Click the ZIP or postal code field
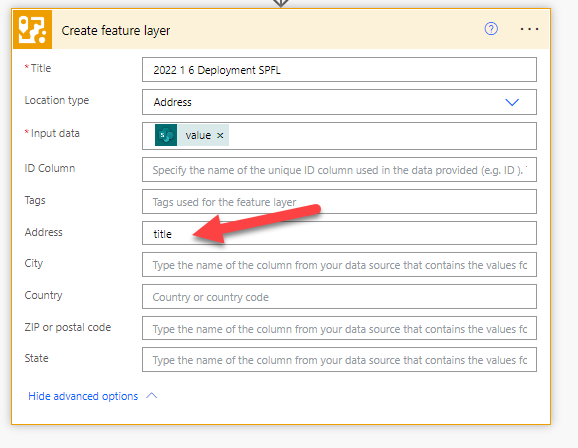The image size is (578, 448). (339, 328)
